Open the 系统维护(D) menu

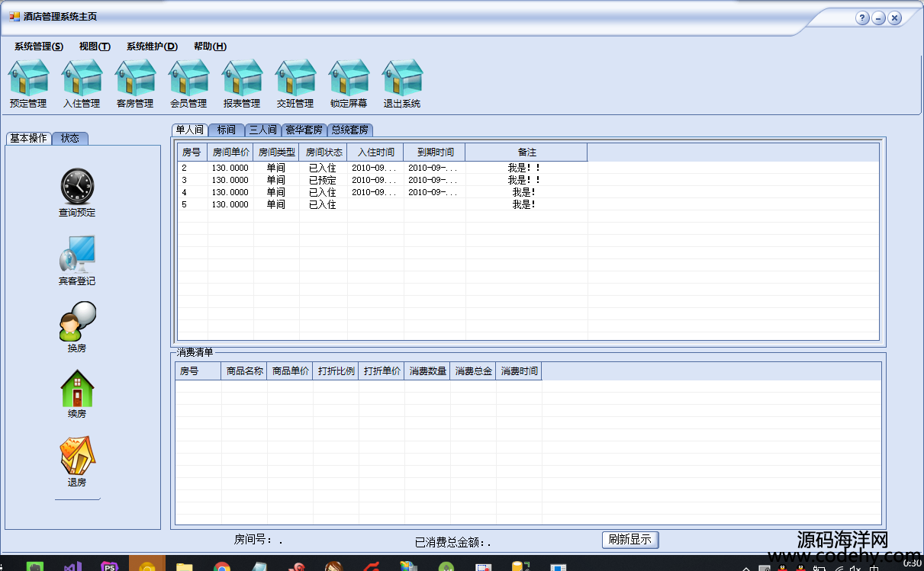(152, 47)
